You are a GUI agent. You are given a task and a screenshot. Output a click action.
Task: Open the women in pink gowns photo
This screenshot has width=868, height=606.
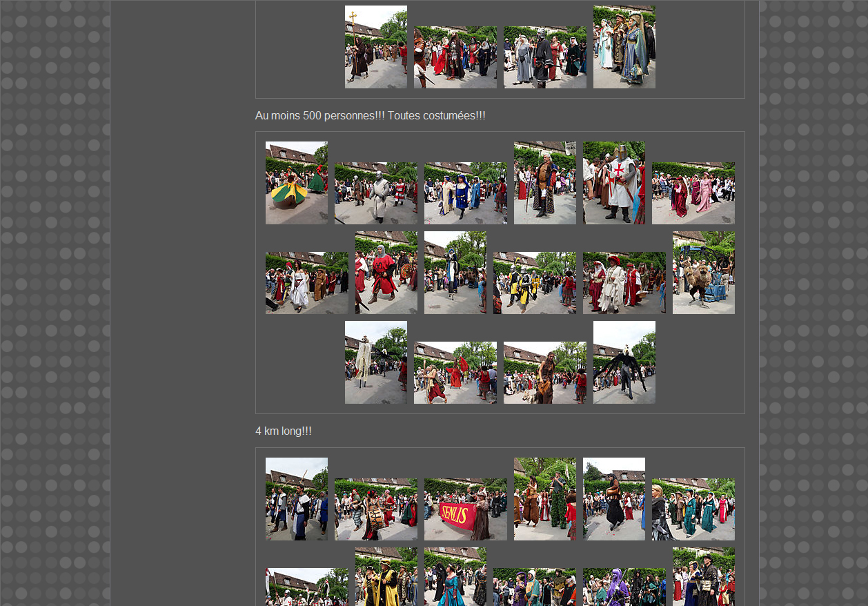tap(693, 193)
